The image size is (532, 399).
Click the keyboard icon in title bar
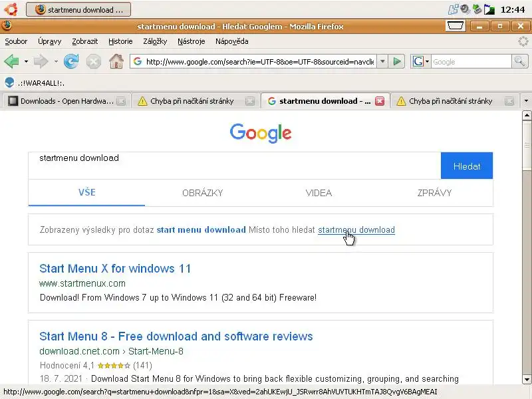(x=456, y=26)
